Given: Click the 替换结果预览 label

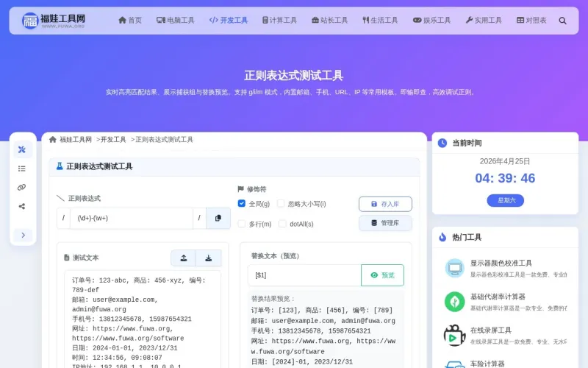Looking at the screenshot, I should click(x=273, y=299).
